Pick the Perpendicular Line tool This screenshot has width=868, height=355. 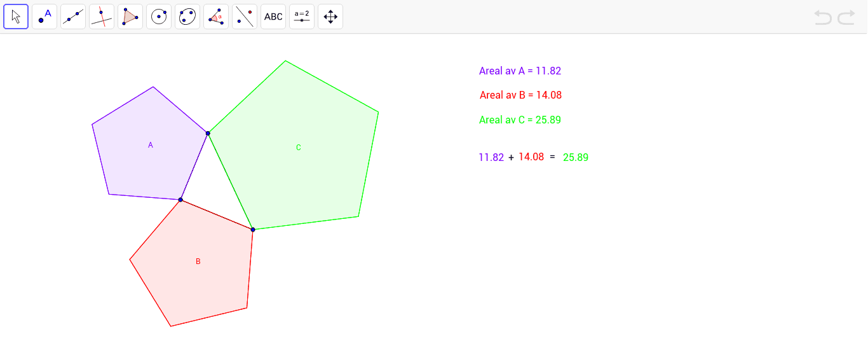[x=102, y=17]
